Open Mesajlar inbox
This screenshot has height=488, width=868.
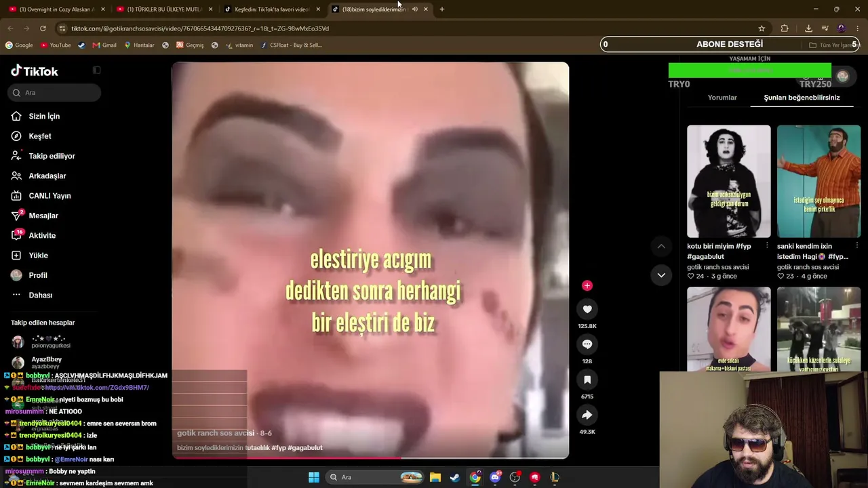click(x=43, y=216)
